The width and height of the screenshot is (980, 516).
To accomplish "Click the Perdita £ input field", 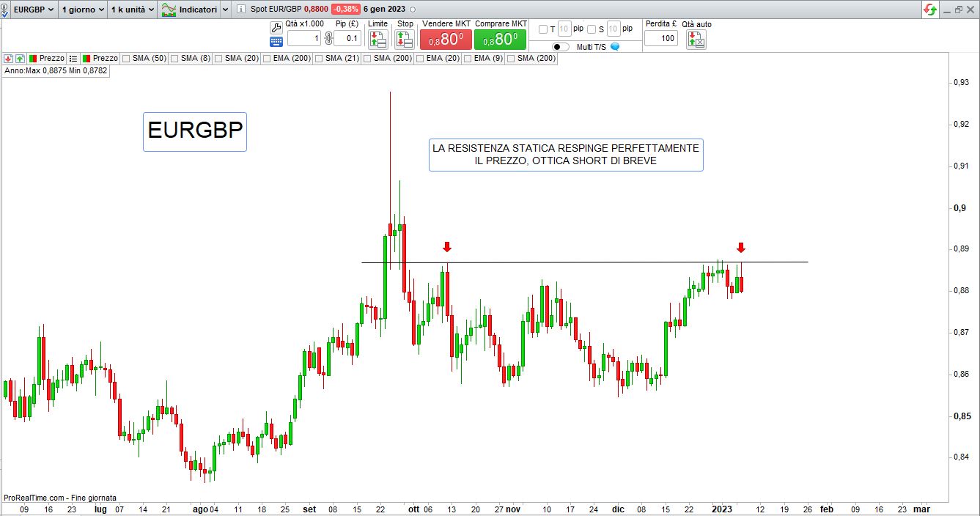I will (x=660, y=39).
